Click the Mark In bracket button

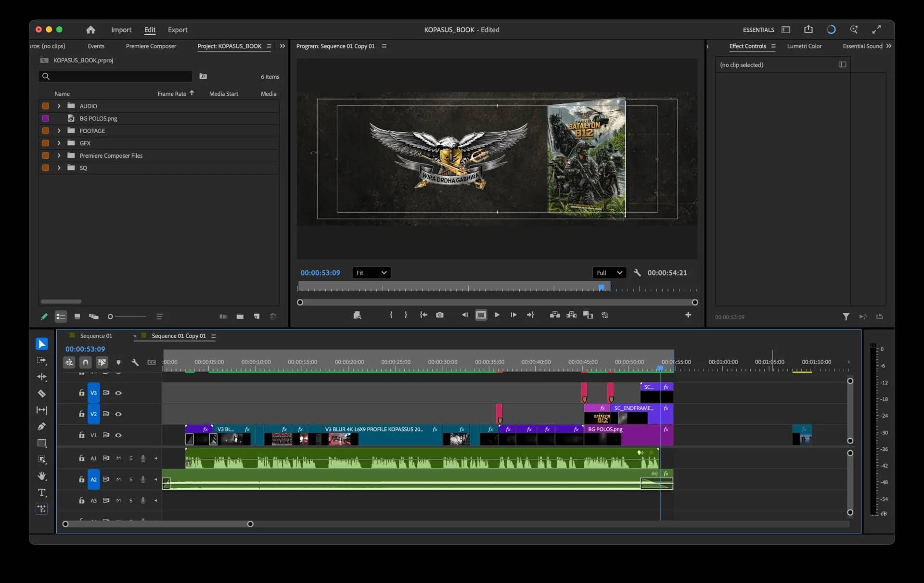[x=391, y=315]
